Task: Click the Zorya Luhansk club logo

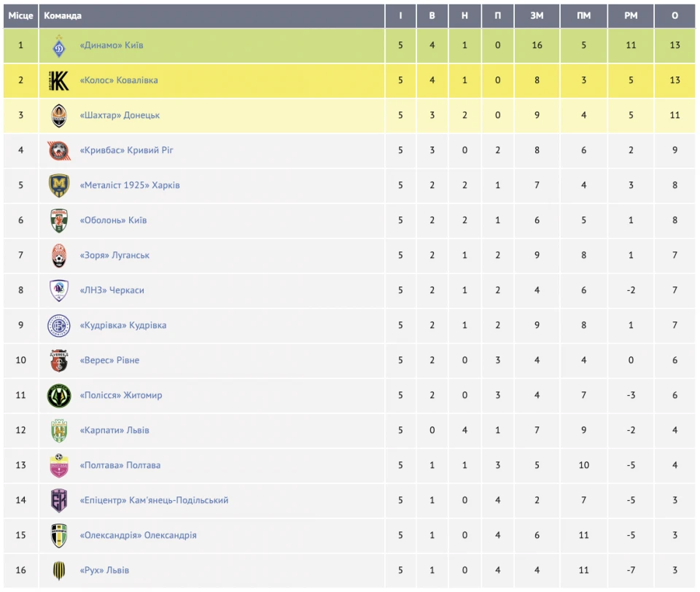Action: click(59, 255)
